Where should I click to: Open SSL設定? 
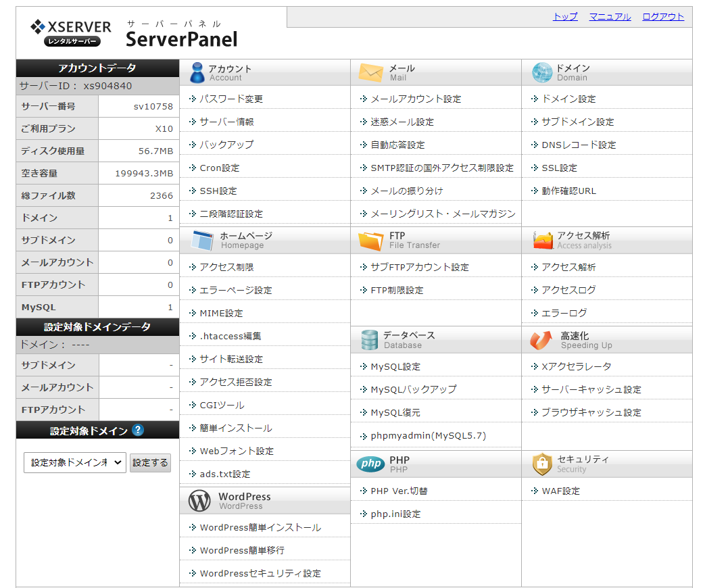pos(559,168)
